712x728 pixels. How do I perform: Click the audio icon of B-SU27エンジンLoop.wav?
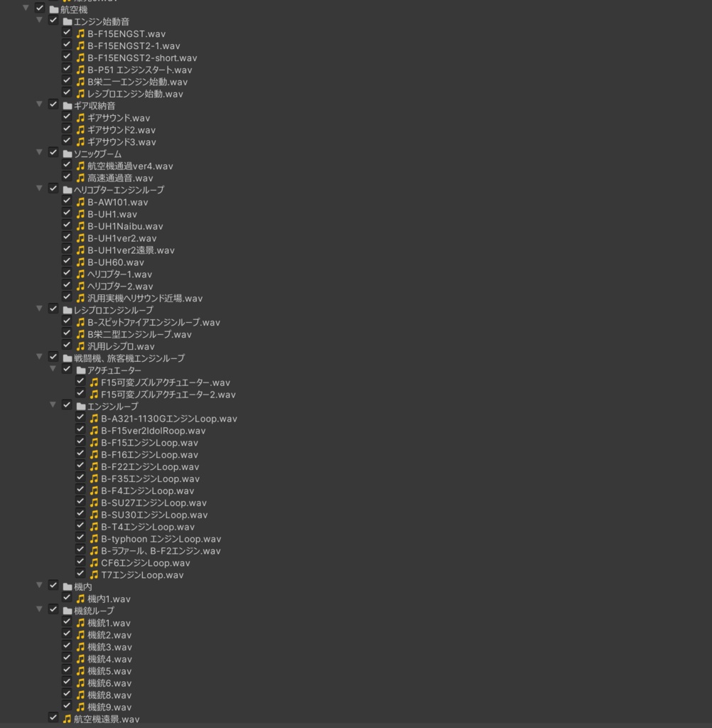click(95, 503)
